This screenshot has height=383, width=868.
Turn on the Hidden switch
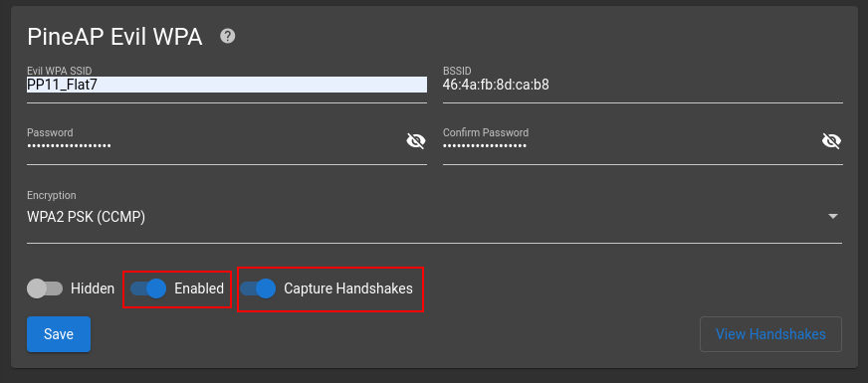45,288
